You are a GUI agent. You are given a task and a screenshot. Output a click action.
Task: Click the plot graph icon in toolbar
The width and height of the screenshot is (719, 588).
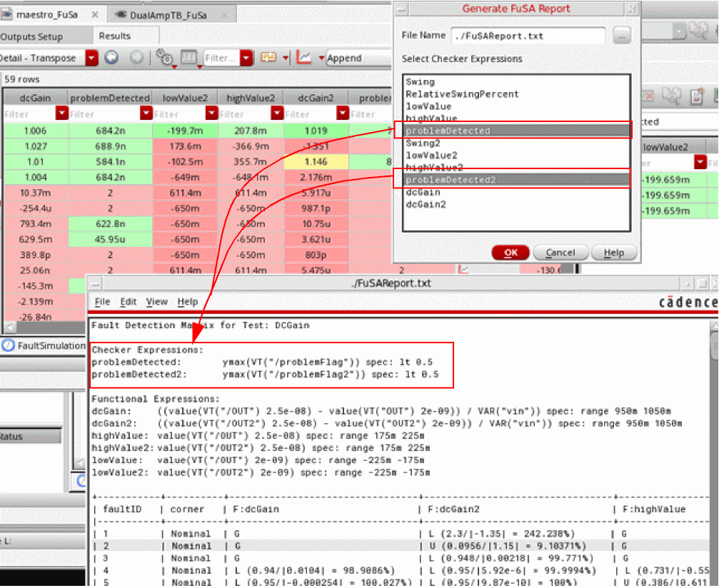pos(304,58)
